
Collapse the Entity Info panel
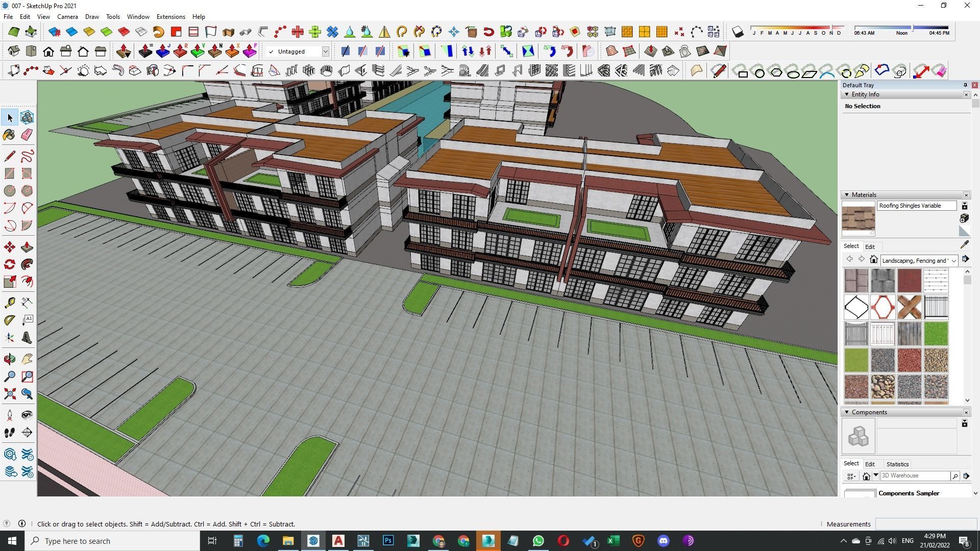point(847,94)
